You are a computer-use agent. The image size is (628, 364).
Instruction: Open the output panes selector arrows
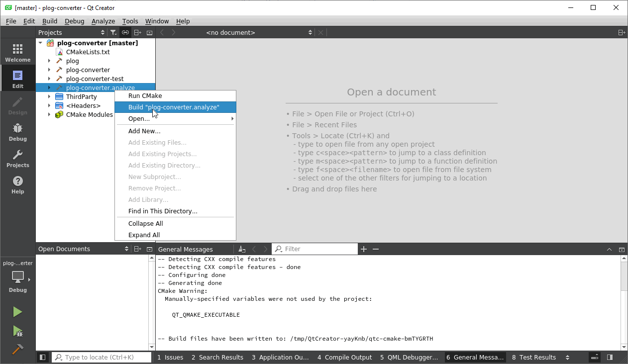[x=567, y=357]
